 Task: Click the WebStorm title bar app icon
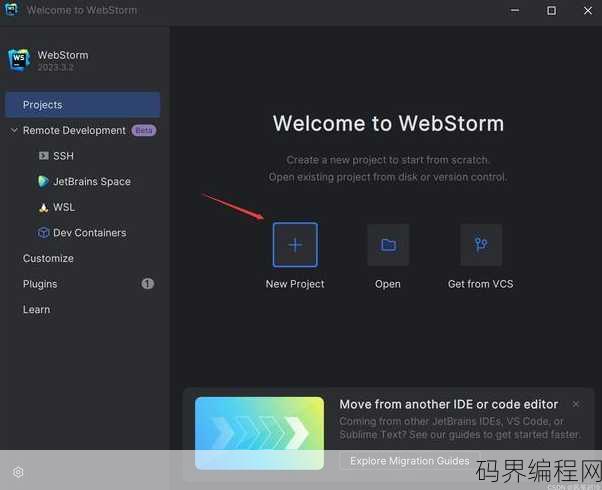pyautogui.click(x=10, y=9)
